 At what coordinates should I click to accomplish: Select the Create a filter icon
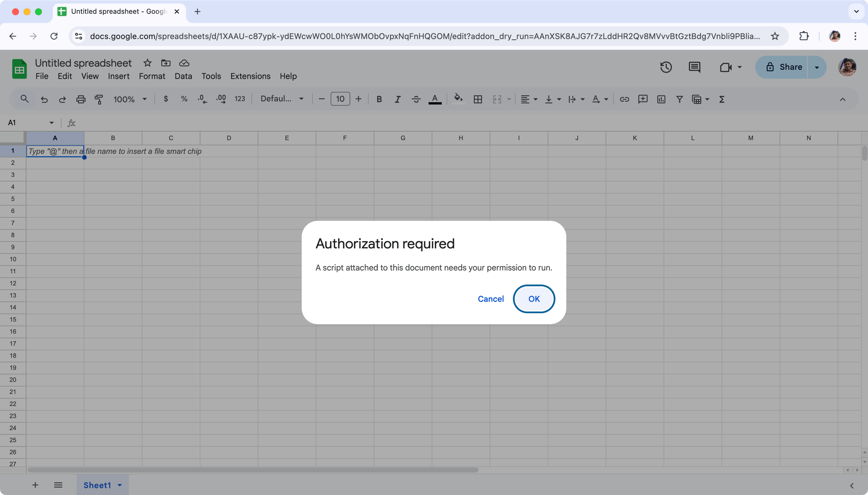click(679, 99)
